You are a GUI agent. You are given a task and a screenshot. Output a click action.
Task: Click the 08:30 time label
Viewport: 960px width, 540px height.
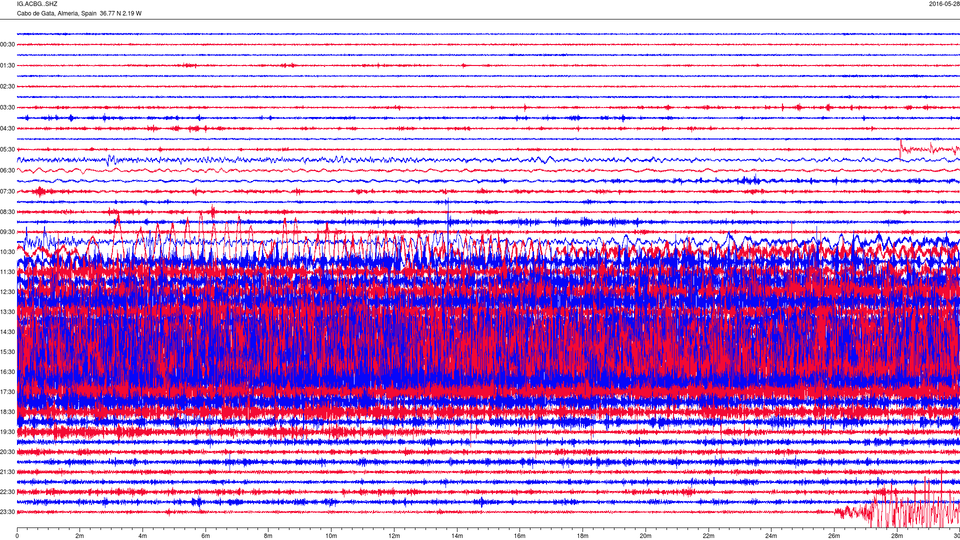[x=7, y=212]
